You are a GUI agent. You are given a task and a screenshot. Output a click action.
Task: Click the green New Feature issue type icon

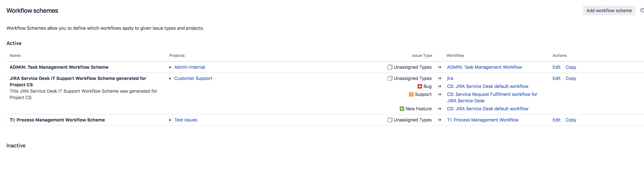402,109
